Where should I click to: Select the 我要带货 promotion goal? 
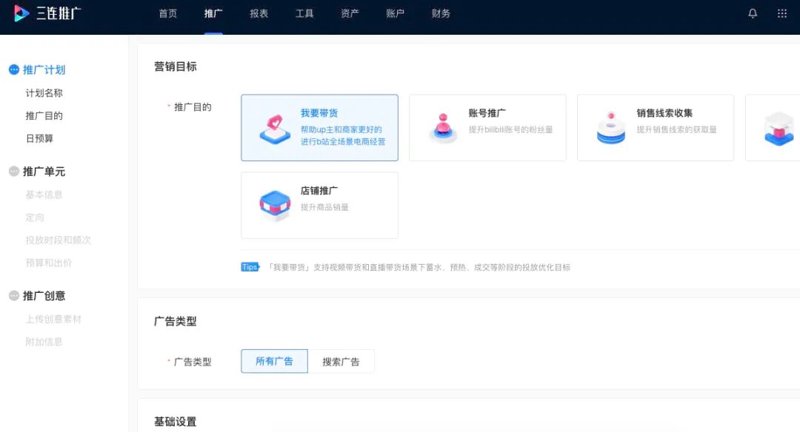tap(319, 128)
